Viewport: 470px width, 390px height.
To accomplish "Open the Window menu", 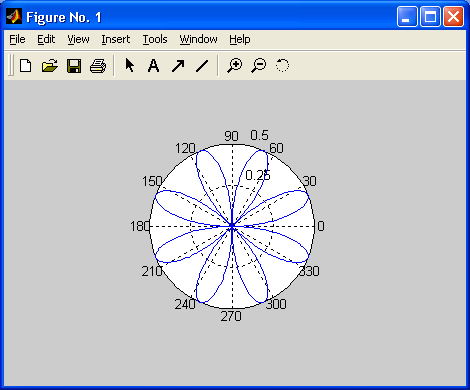I will (198, 39).
